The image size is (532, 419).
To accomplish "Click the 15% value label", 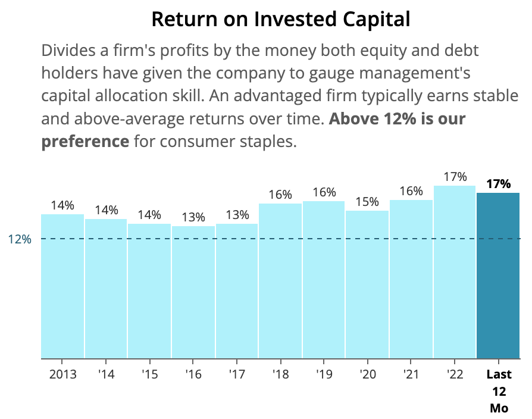I will click(367, 202).
